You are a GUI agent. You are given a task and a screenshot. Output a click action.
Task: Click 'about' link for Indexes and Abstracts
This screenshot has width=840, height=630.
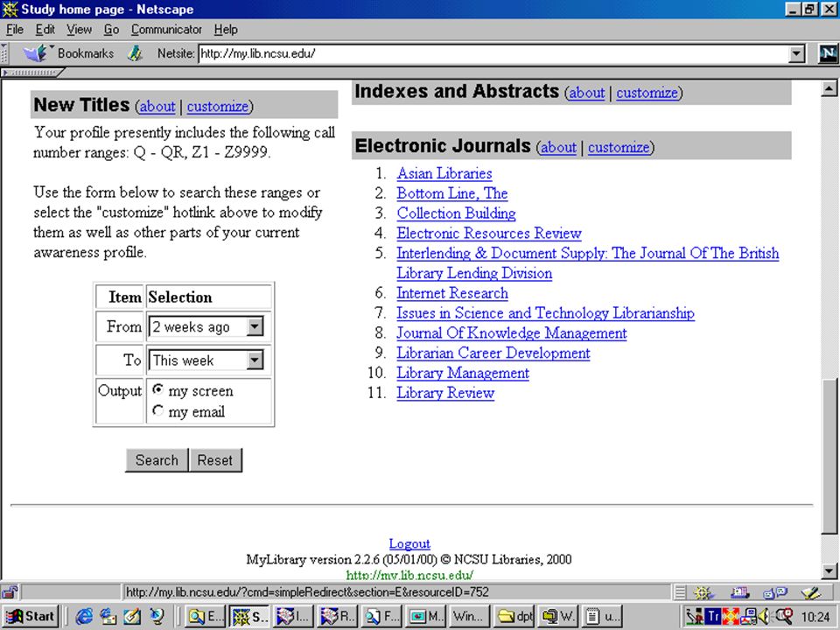586,93
